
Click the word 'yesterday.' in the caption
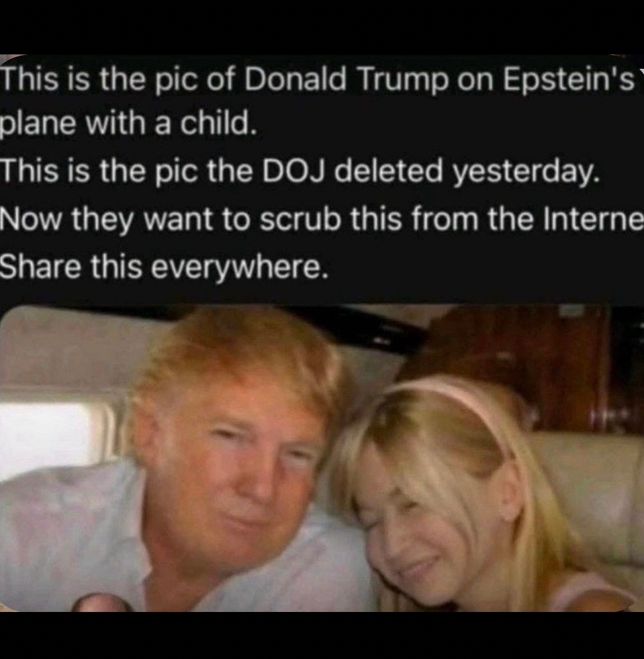pyautogui.click(x=526, y=173)
